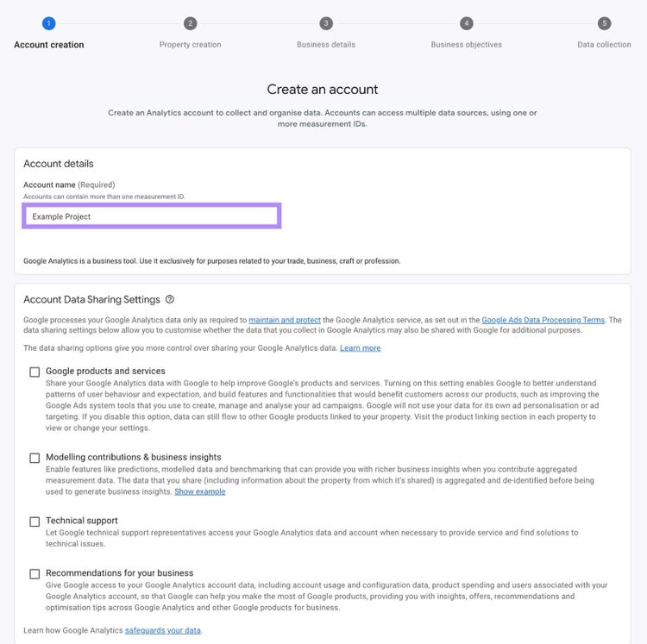Viewport: 647px width, 644px height.
Task: Tick Modelling contributions & business insights checkbox
Action: 35,458
